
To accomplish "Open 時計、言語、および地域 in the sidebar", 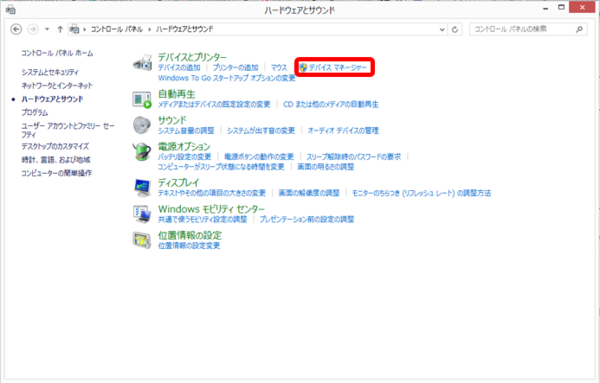I will click(x=56, y=160).
